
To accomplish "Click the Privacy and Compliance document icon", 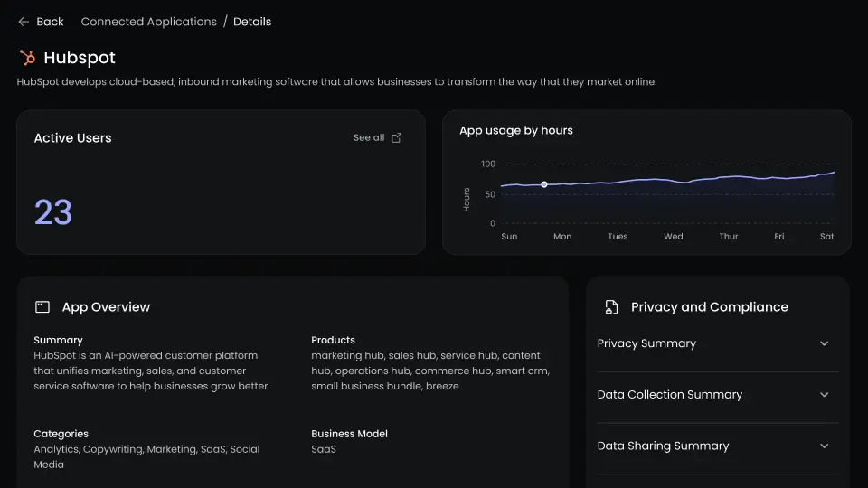I will 612,307.
